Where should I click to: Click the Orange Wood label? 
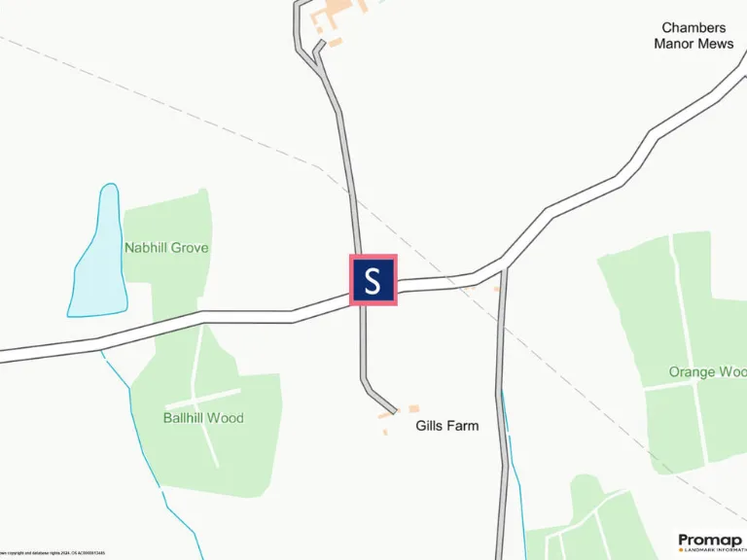[707, 371]
